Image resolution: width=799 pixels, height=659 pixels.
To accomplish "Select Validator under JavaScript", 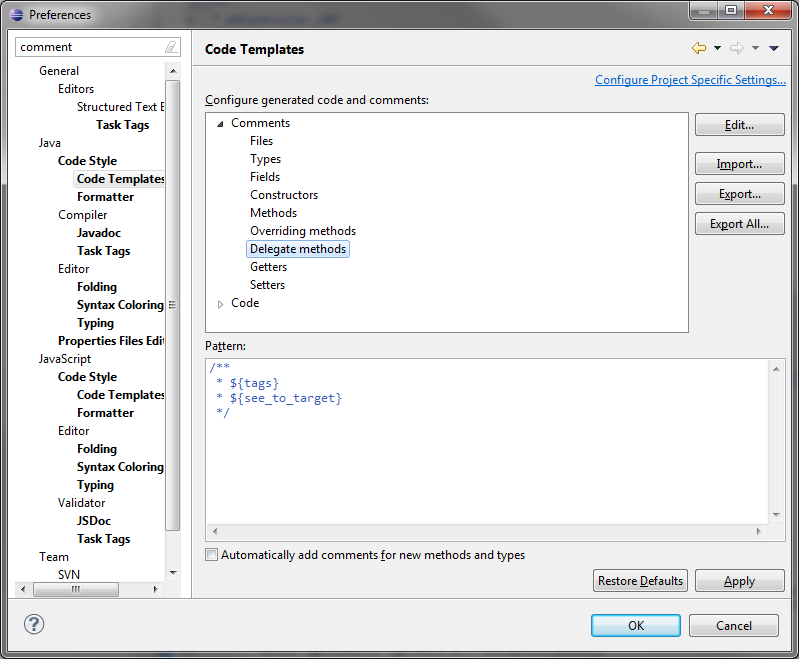I will [x=82, y=503].
